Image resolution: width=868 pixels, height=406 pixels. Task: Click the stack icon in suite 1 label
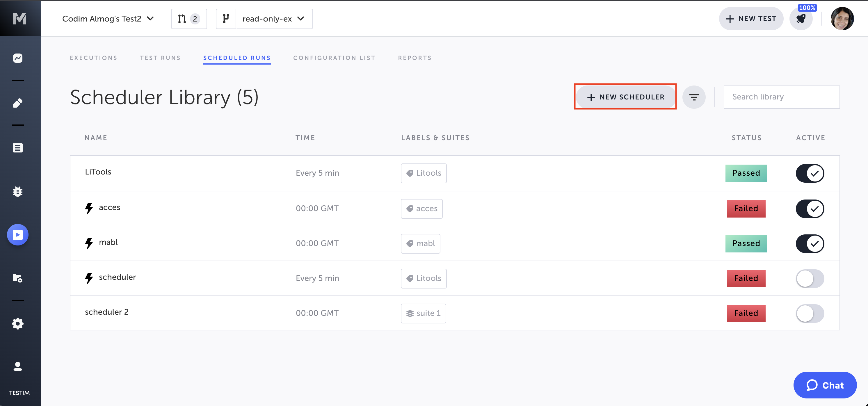click(410, 313)
